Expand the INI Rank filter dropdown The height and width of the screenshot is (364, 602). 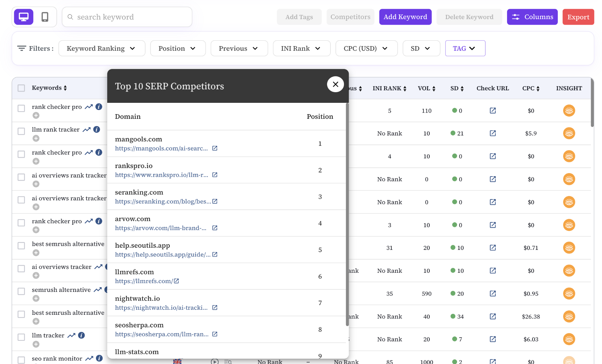pos(302,48)
